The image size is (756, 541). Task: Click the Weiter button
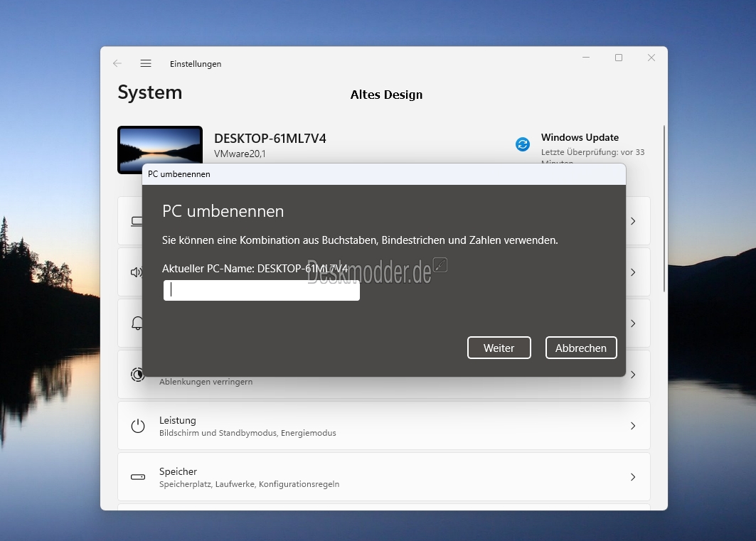pos(499,348)
